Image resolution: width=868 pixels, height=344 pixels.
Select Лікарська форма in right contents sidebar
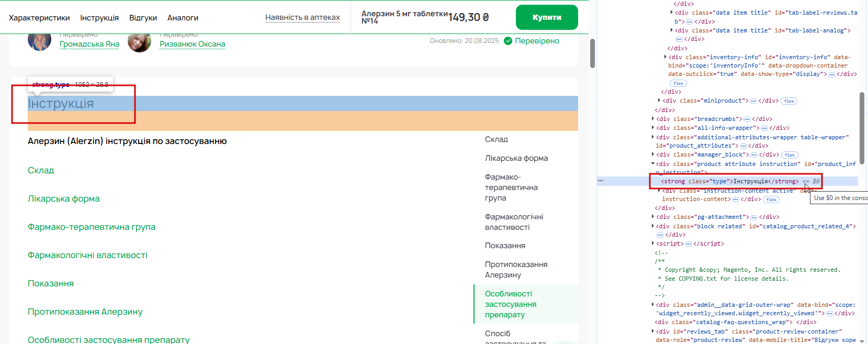coord(516,158)
